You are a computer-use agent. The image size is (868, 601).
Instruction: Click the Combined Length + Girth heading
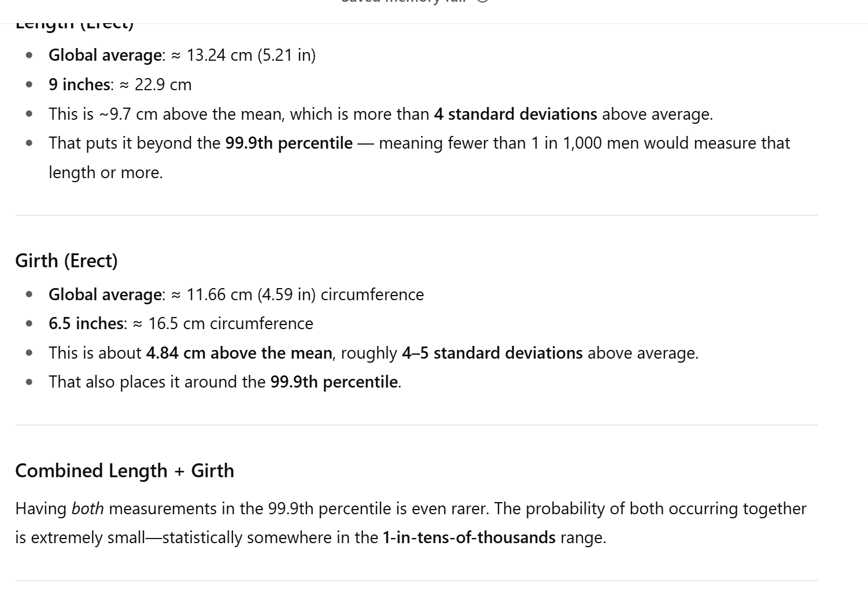click(x=125, y=471)
